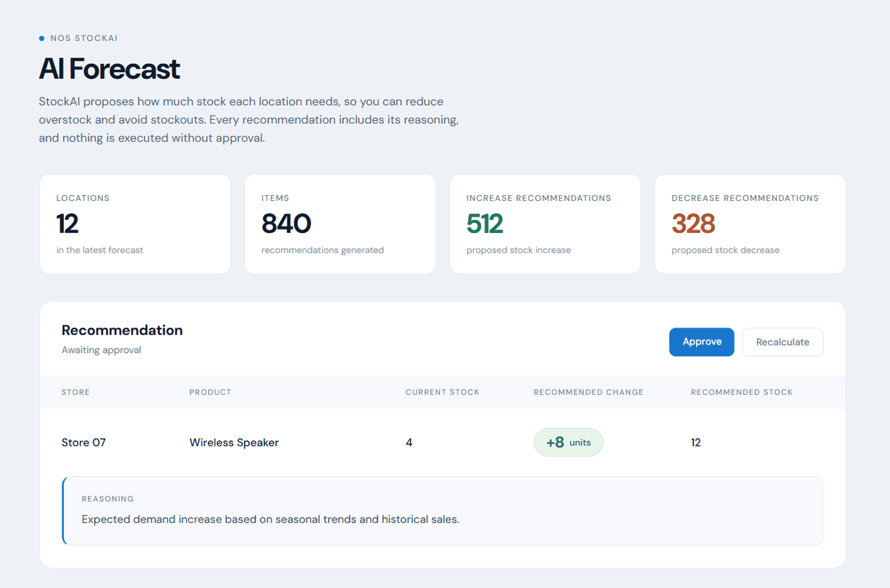Screen dimensions: 890x588
Task: Select the current stock value 4
Action: coord(409,442)
